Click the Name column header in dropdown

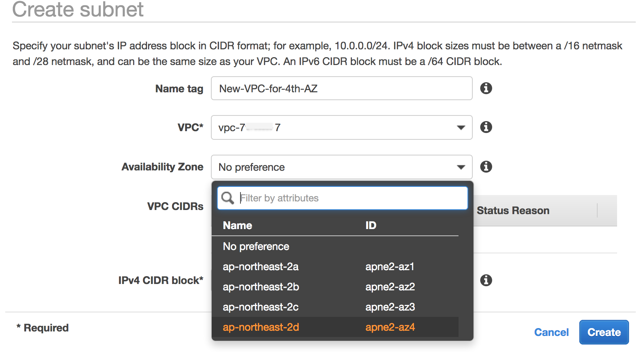(237, 225)
